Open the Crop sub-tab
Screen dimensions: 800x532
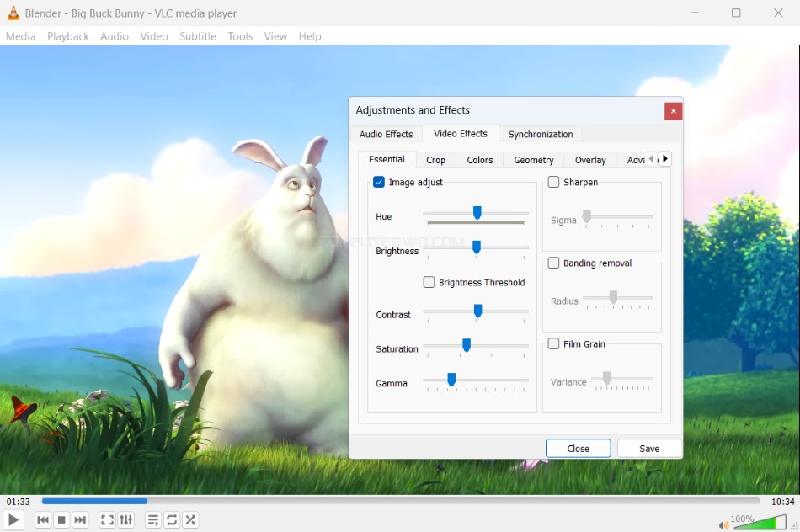(x=435, y=160)
